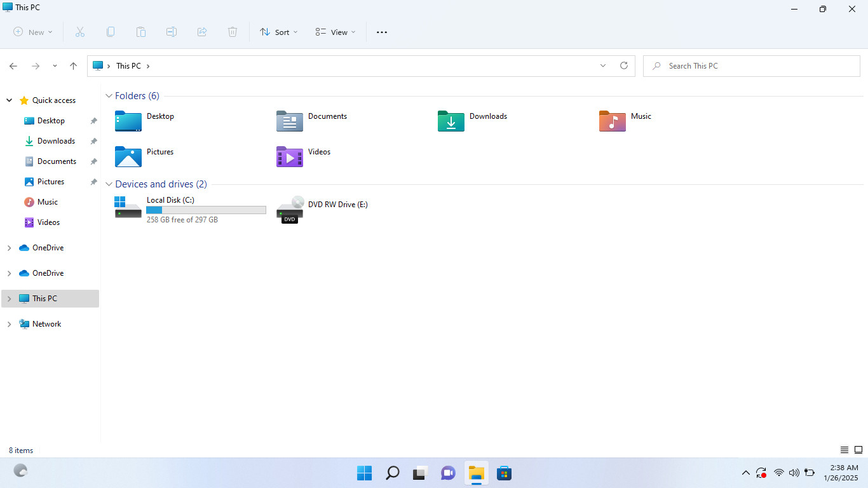
Task: Open the Windows Start menu
Action: pos(365,473)
